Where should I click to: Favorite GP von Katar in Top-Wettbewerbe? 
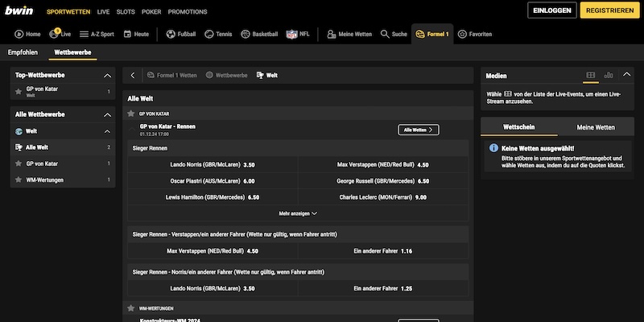click(x=18, y=92)
